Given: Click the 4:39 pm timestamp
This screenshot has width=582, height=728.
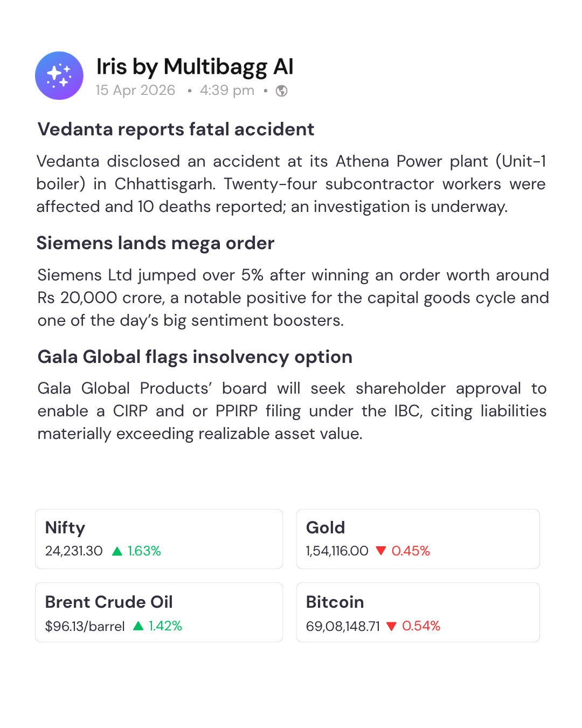Looking at the screenshot, I should [x=227, y=90].
